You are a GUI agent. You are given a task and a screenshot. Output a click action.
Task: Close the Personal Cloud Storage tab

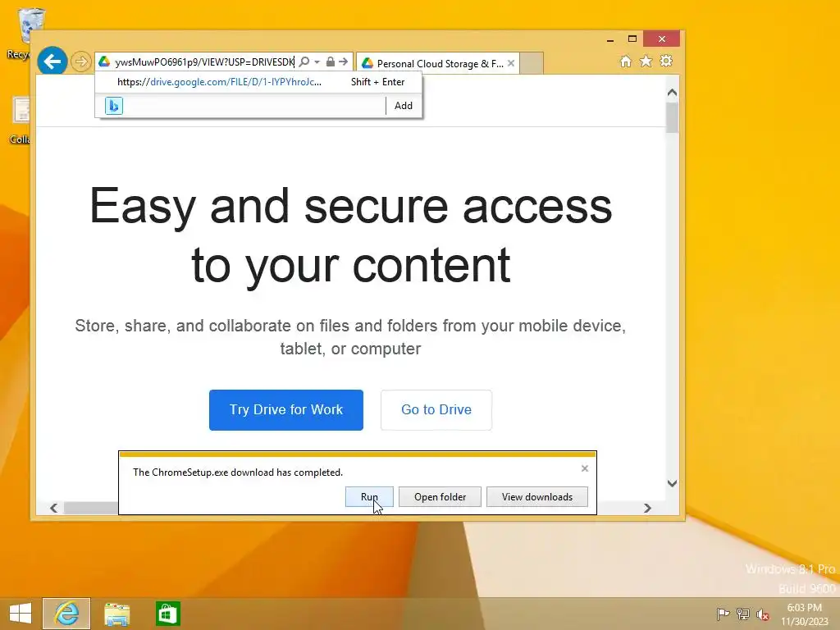click(511, 63)
